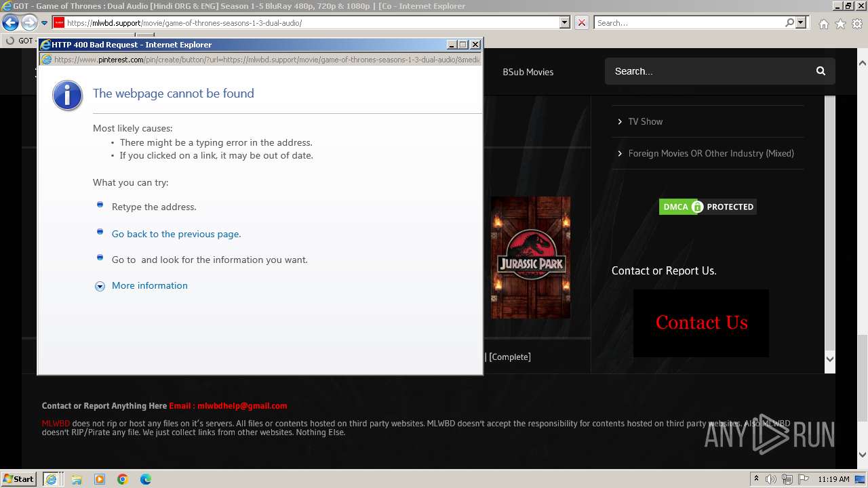Maximize the HTTP 400 Bad Request popup

pyautogui.click(x=463, y=45)
